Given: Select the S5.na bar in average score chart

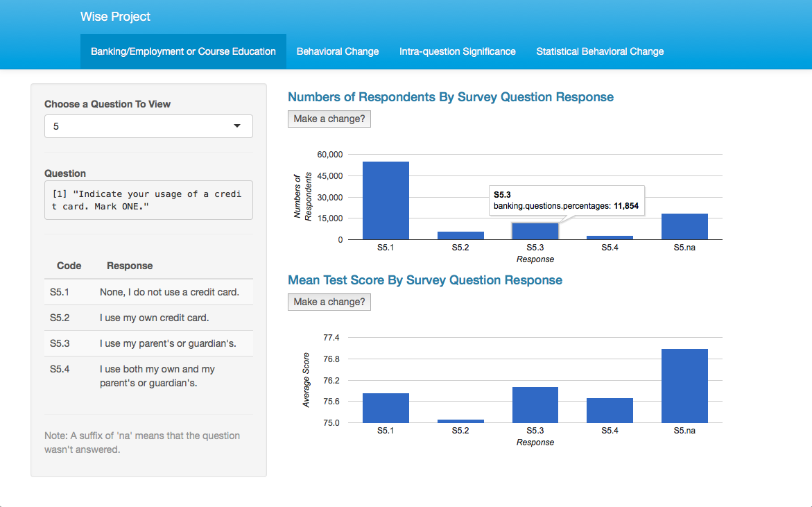Looking at the screenshot, I should 684,386.
